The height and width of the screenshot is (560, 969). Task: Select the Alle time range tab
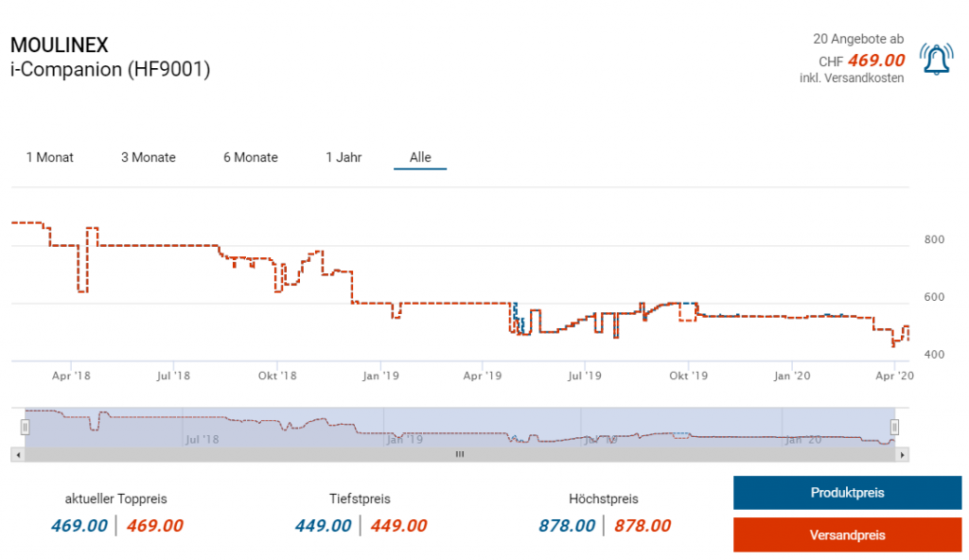tap(420, 157)
